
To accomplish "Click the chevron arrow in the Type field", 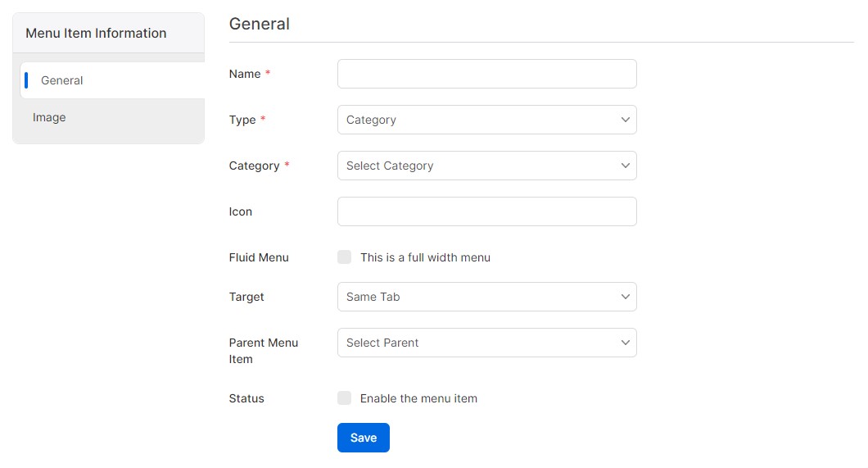I will coord(625,120).
